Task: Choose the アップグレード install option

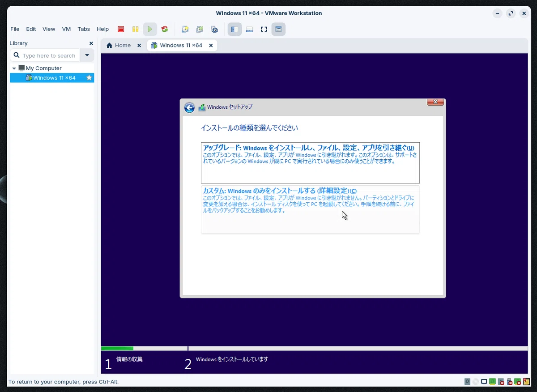Action: coord(310,163)
